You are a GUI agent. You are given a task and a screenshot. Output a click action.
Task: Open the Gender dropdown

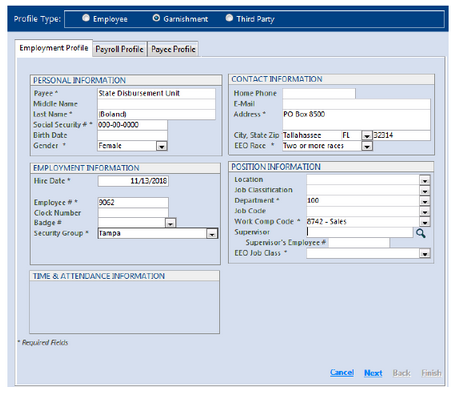(x=162, y=146)
